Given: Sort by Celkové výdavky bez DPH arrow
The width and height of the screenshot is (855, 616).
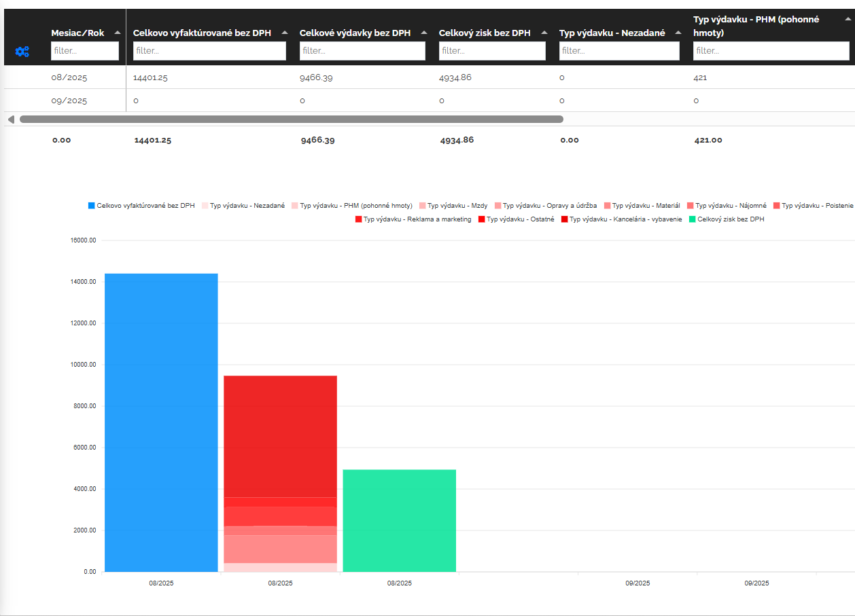Looking at the screenshot, I should coord(424,33).
